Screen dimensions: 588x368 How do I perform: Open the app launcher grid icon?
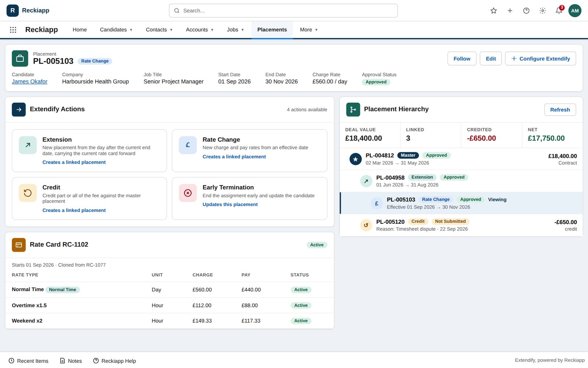coord(13,30)
